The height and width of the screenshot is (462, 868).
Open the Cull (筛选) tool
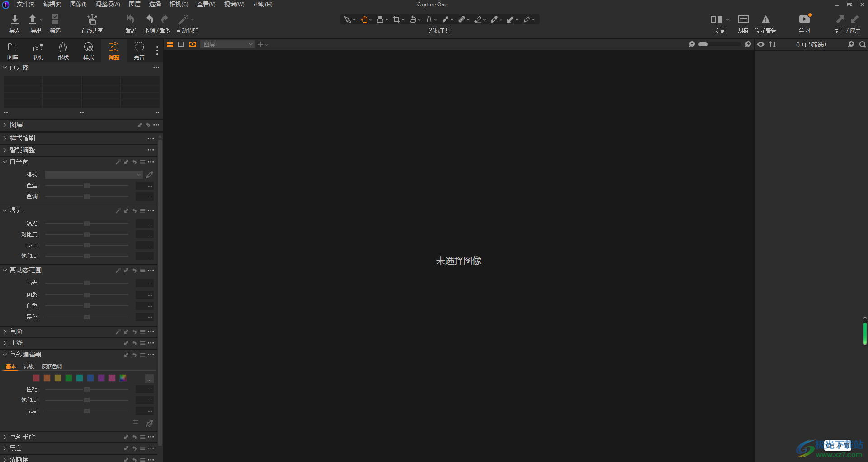point(55,19)
